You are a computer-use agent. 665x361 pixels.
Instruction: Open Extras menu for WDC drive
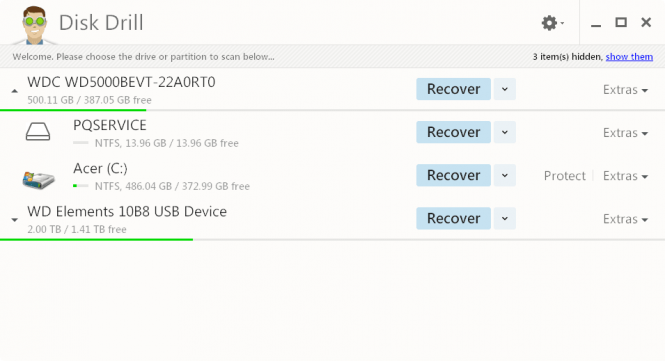click(x=626, y=90)
